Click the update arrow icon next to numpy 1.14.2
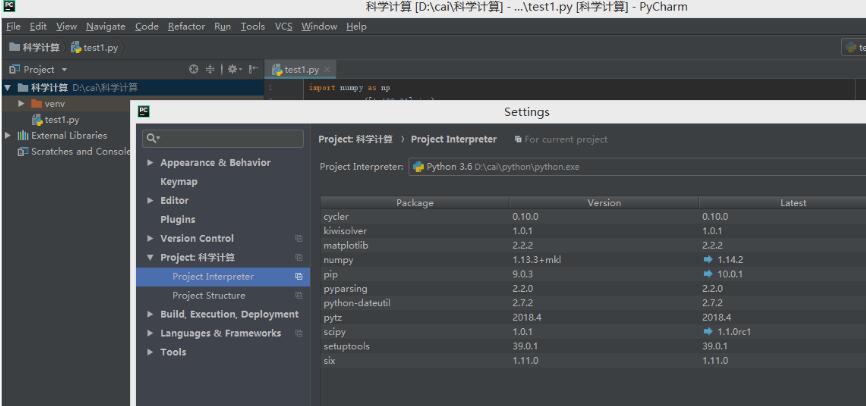The image size is (866, 406). pos(708,260)
